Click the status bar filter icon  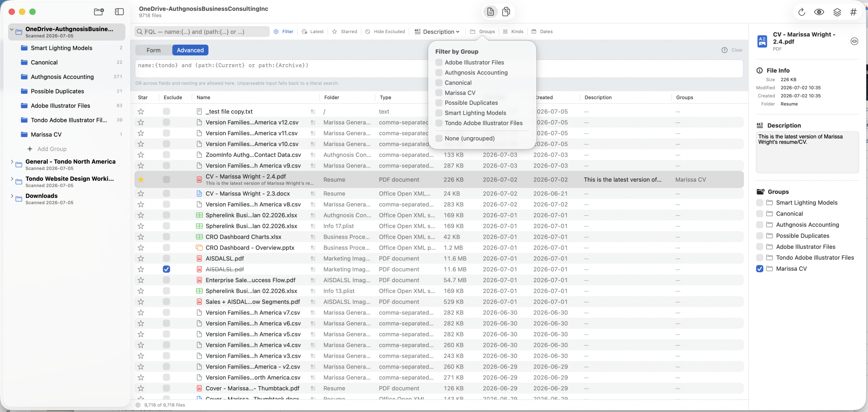(x=138, y=405)
